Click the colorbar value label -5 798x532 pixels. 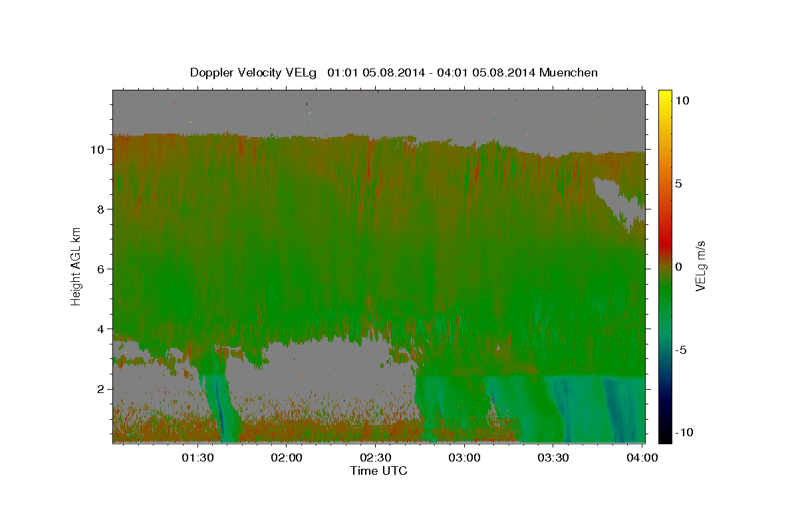[682, 350]
